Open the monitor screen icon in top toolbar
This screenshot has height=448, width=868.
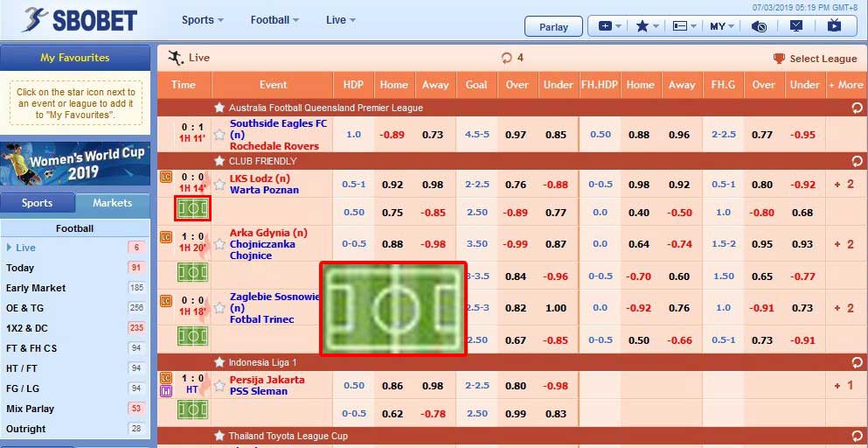point(796,26)
